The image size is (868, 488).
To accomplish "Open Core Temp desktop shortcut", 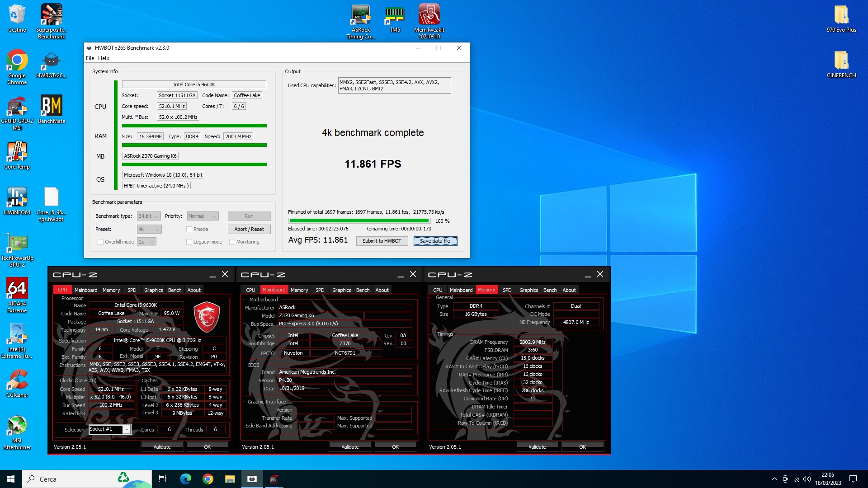I will [x=17, y=155].
